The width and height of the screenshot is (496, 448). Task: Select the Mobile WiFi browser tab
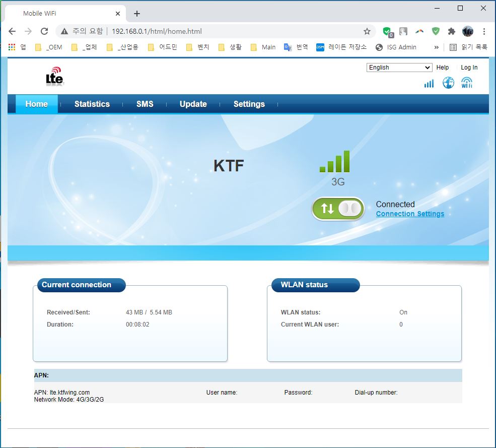[65, 14]
